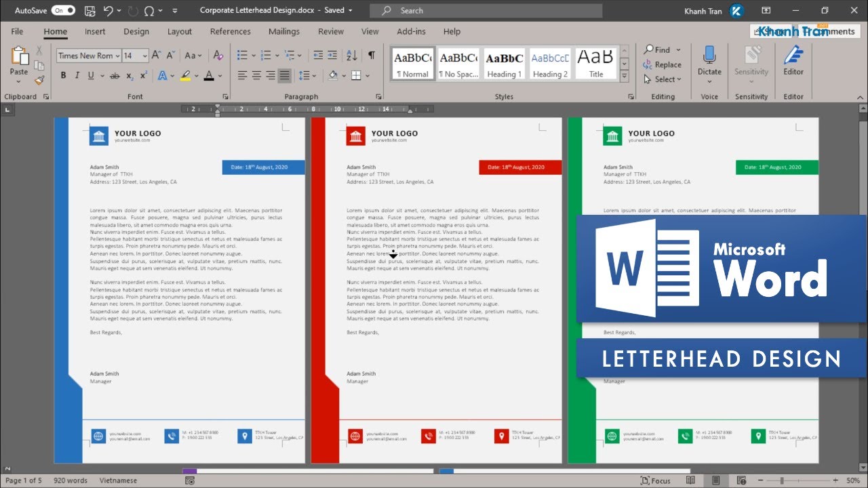
Task: Switch to the Design tab
Action: click(x=136, y=31)
